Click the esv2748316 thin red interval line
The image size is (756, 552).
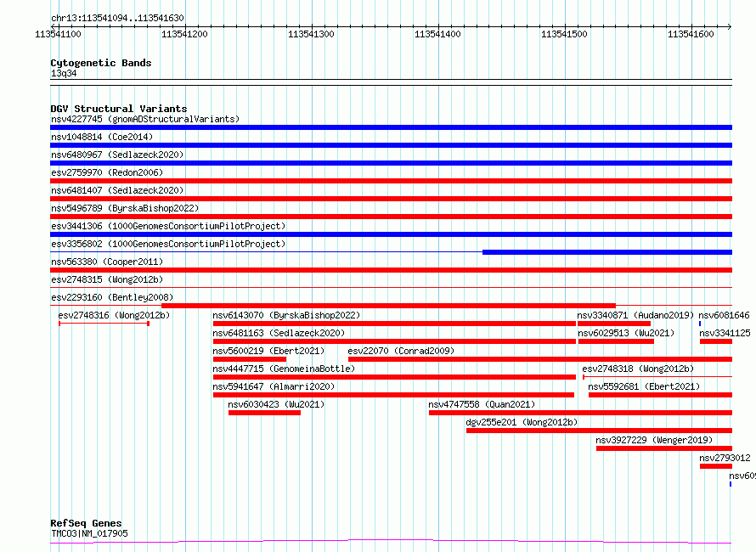(104, 324)
